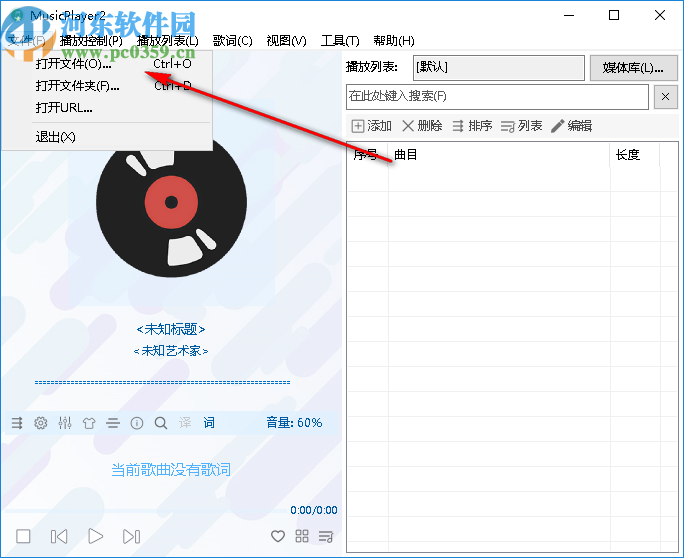Click the 0:00/0:00 playback time display
Image resolution: width=684 pixels, height=558 pixels.
coord(314,510)
